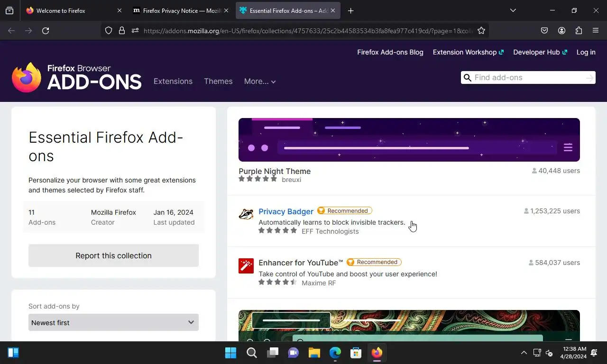Viewport: 607px width, 364px height.
Task: Open Task View on taskbar
Action: click(273, 353)
